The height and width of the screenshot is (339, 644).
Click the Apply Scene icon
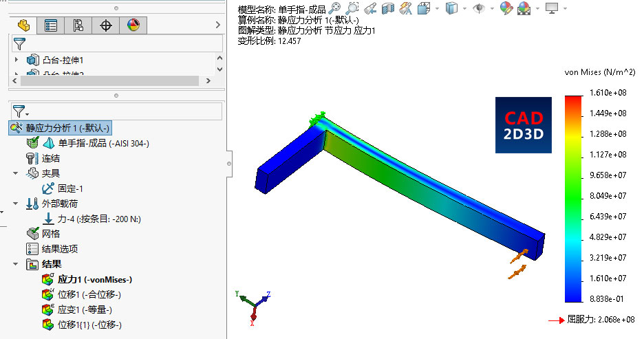(x=524, y=8)
